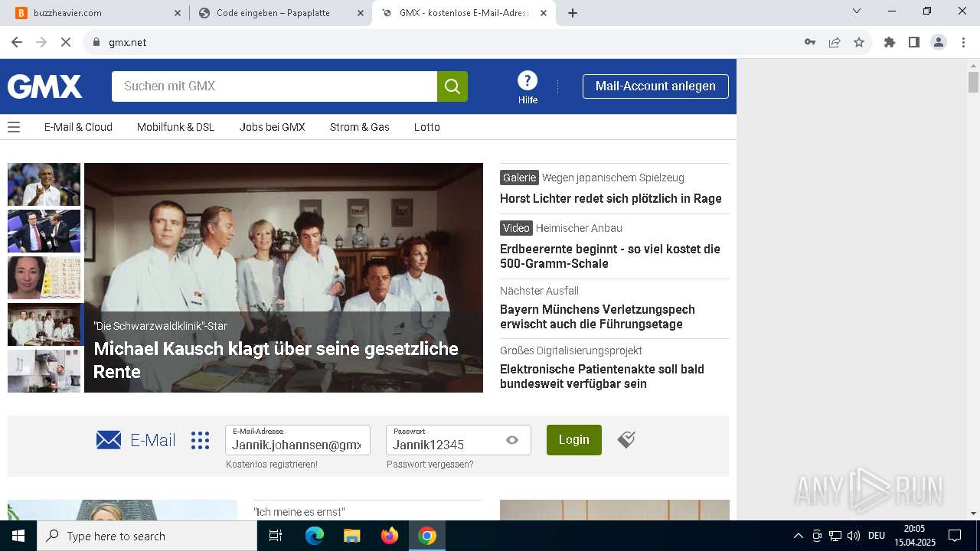Open the E-Mail link next to envelope

153,440
